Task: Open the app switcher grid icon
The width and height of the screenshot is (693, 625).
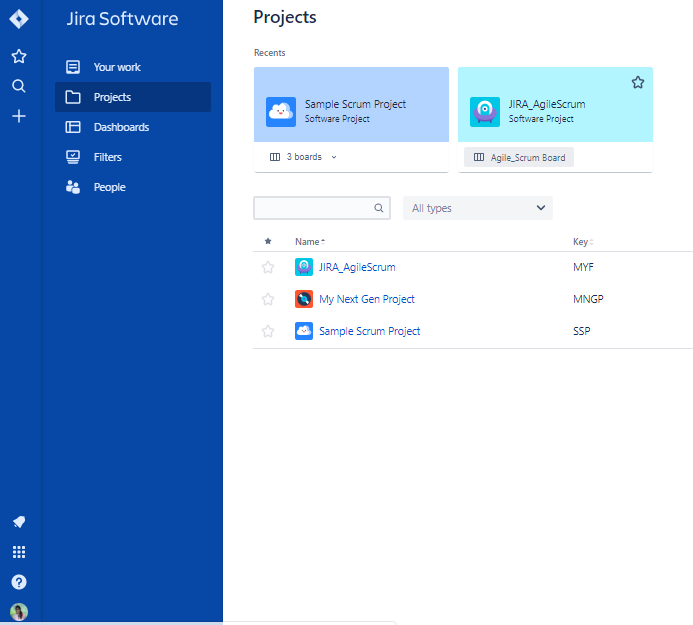Action: 19,552
